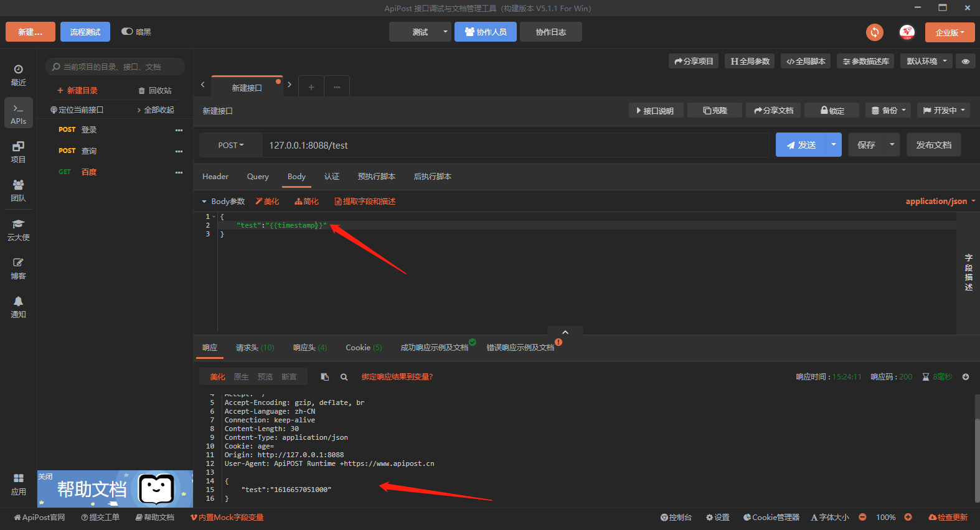Click the 发布文档 publish button
This screenshot has width=980, height=530.
click(934, 144)
